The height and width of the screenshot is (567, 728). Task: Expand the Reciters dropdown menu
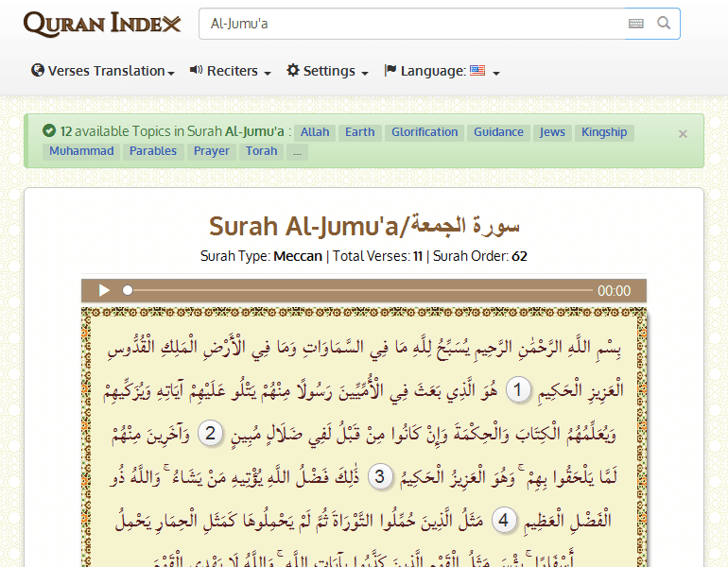(x=231, y=71)
